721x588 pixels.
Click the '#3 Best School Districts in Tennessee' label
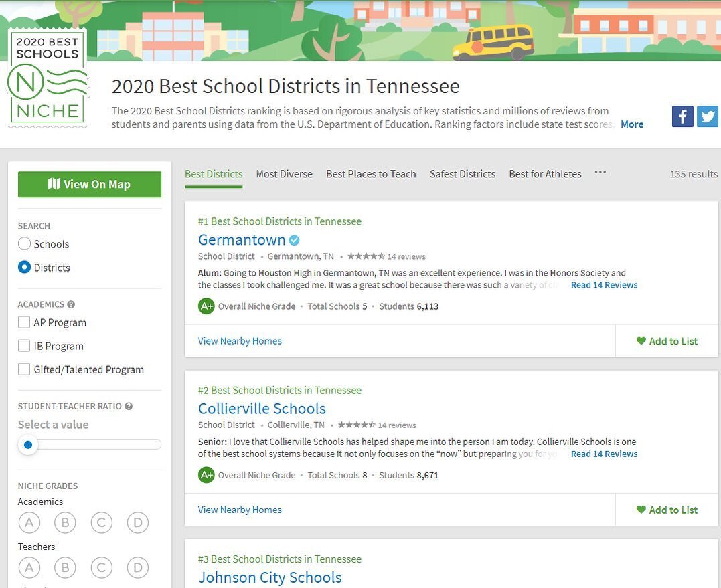(x=280, y=559)
